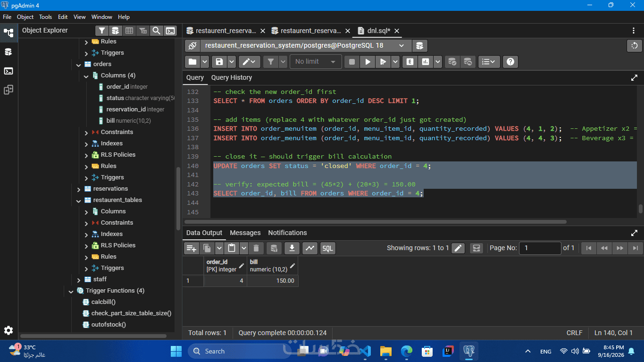Open the database connection dropdown
This screenshot has height=362, width=644.
tap(305, 46)
